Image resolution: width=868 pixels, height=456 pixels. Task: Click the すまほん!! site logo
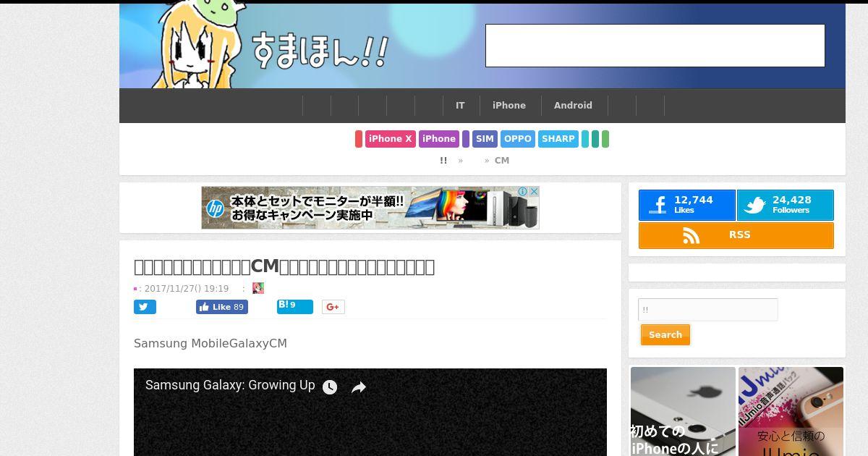pyautogui.click(x=320, y=51)
